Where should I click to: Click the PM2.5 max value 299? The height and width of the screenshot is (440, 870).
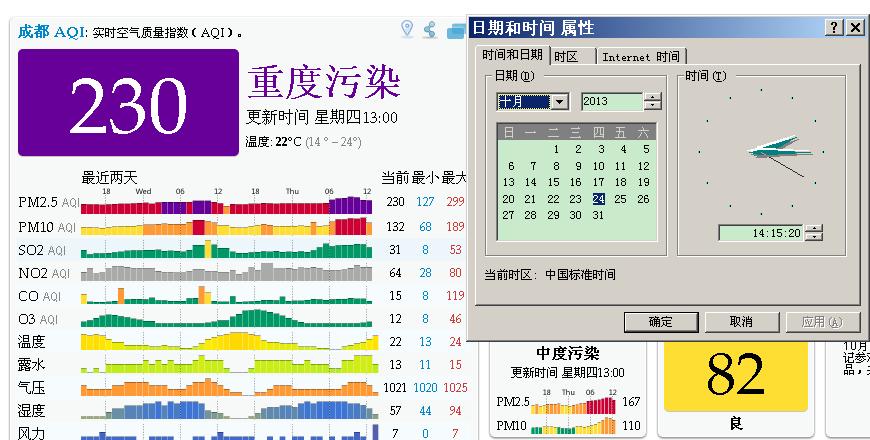455,201
